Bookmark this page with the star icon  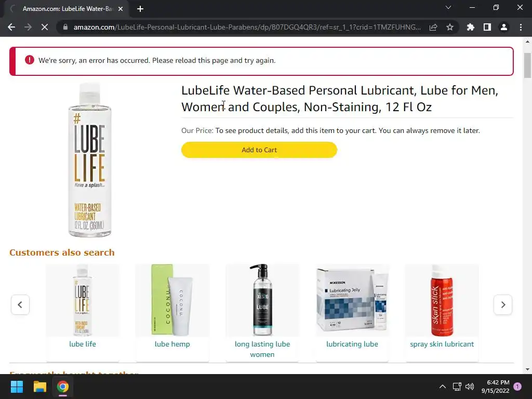(450, 27)
